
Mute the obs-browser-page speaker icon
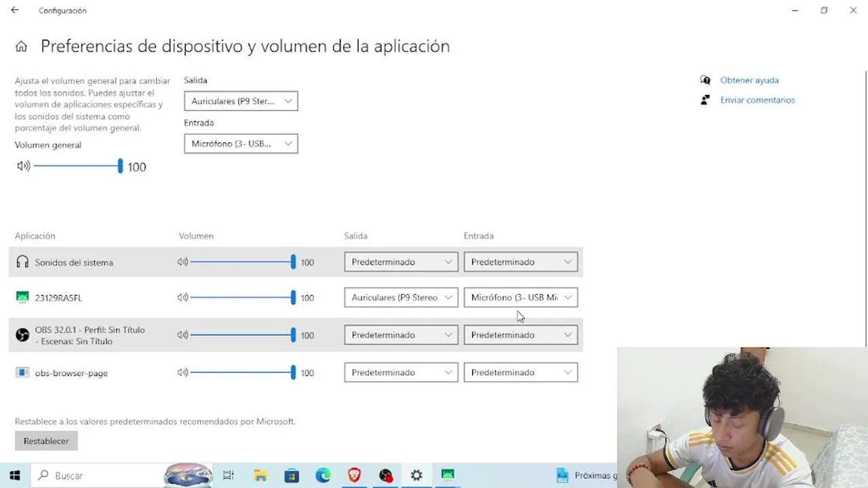[x=182, y=372]
